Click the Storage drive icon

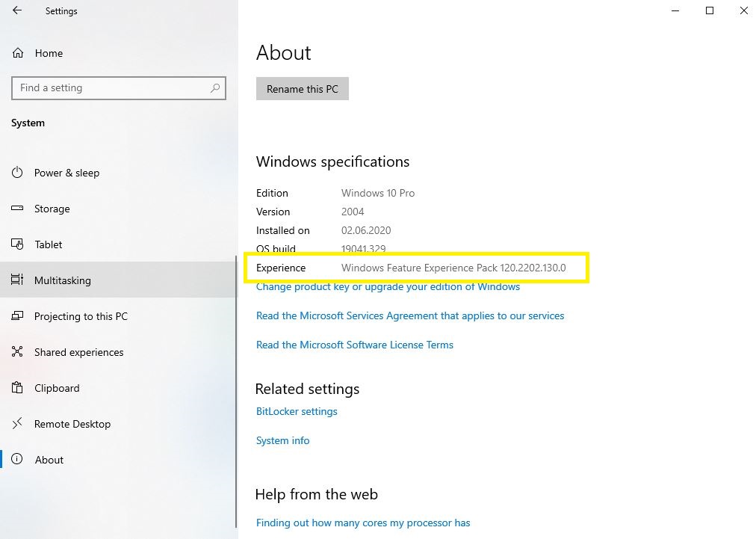pyautogui.click(x=17, y=209)
